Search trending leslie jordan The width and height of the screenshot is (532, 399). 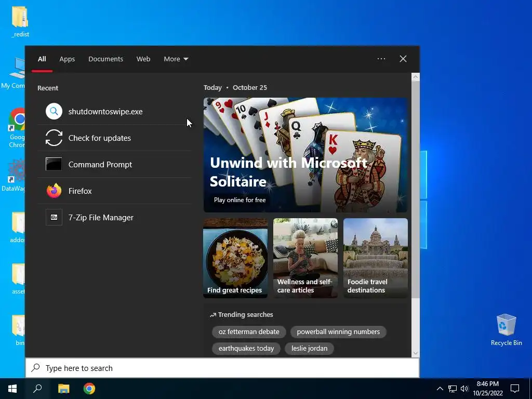[x=310, y=348]
